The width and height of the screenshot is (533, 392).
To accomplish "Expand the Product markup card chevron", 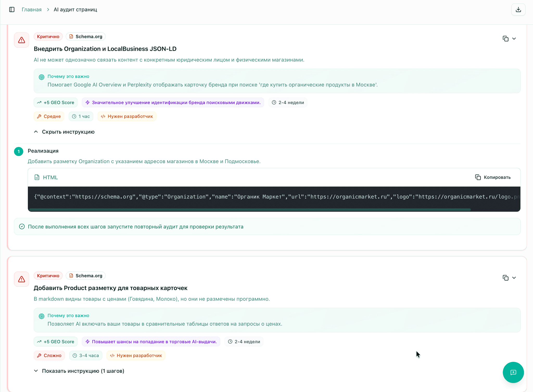I will (x=514, y=278).
